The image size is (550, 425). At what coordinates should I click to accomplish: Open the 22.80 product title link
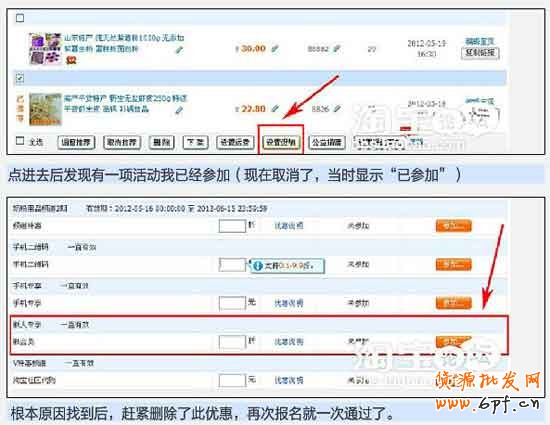pos(125,103)
